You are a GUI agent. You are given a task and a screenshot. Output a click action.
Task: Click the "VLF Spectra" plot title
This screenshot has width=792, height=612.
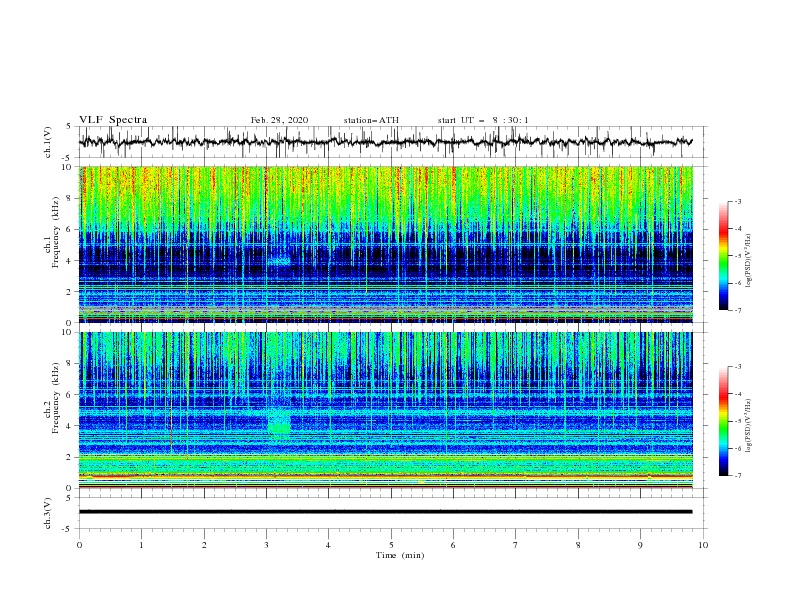pos(113,120)
